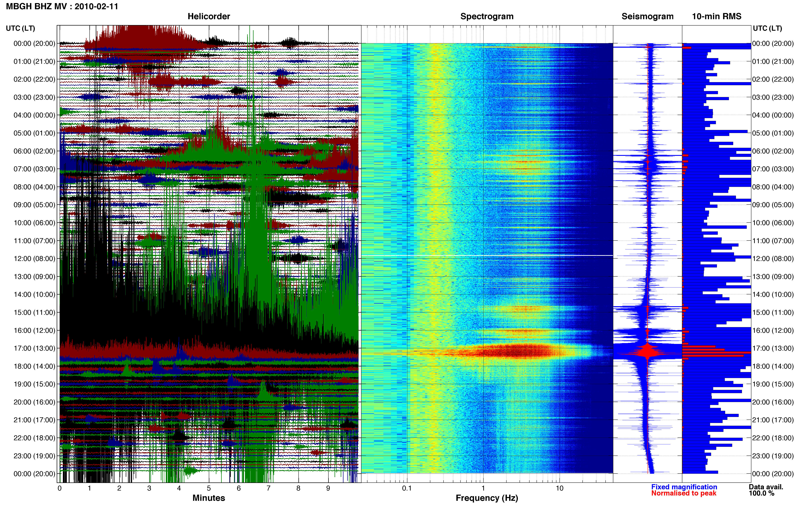Click the Data avail. label

pos(766,487)
